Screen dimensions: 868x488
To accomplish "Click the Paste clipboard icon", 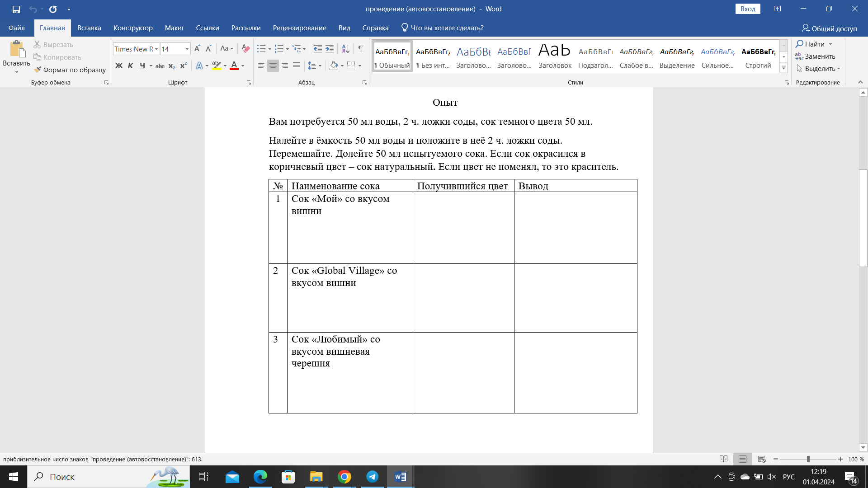I will click(17, 50).
